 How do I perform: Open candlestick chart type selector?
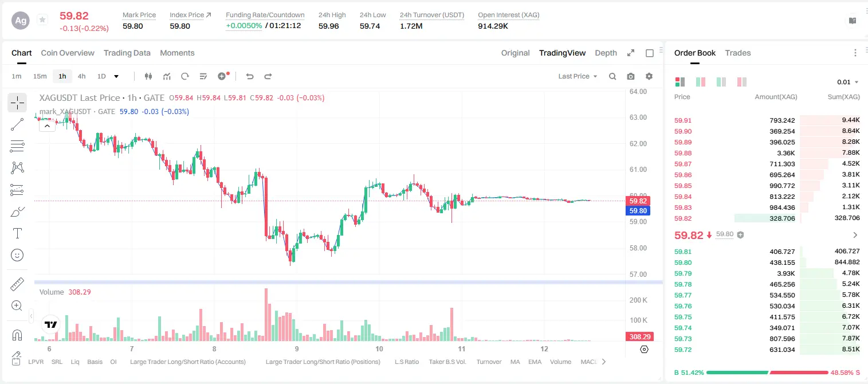[149, 76]
